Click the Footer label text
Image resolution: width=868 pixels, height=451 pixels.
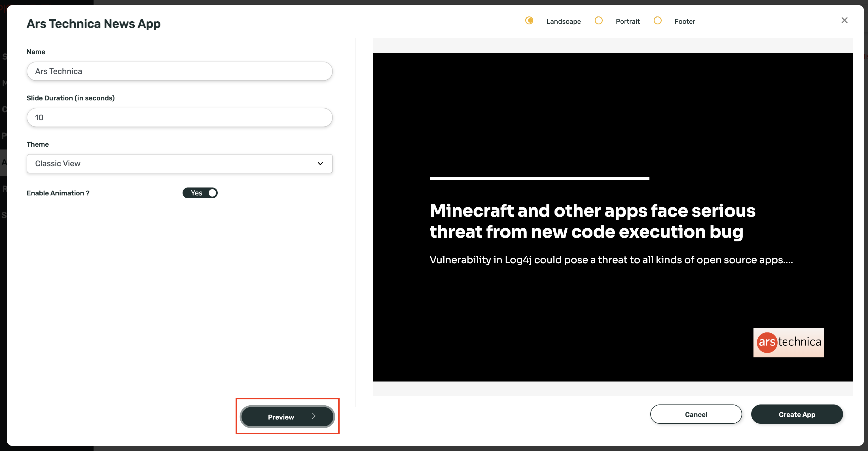pyautogui.click(x=685, y=21)
